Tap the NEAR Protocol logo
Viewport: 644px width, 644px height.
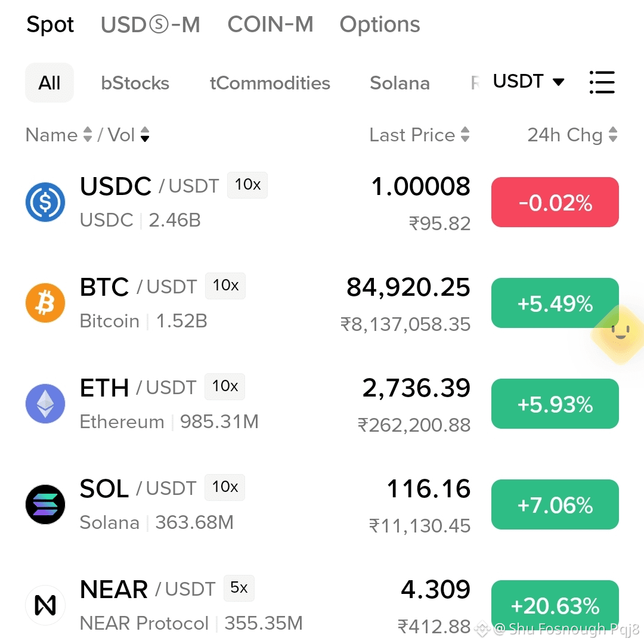(45, 605)
